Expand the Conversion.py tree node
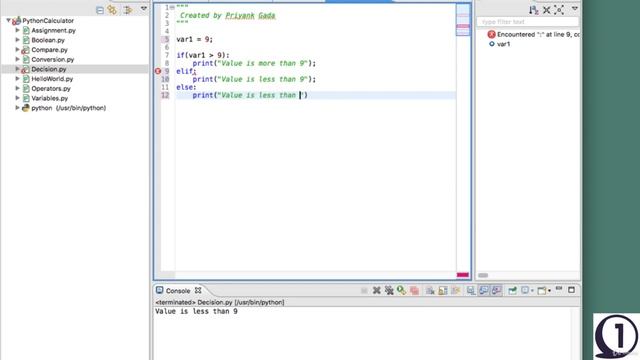 pyautogui.click(x=18, y=59)
